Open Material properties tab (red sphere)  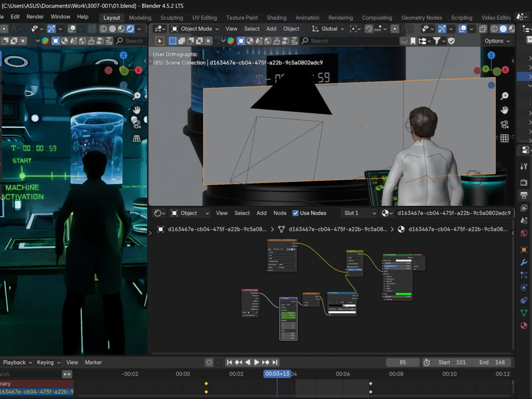[x=524, y=326]
